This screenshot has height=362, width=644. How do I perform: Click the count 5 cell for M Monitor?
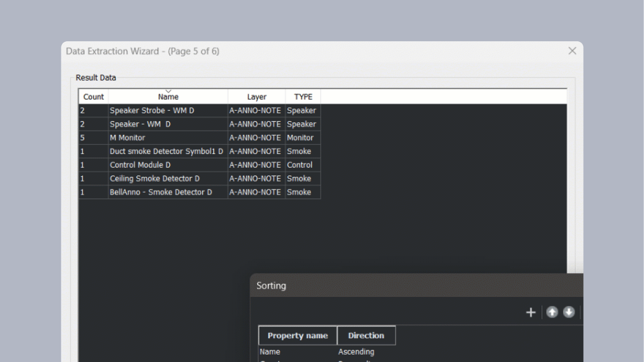(x=94, y=138)
